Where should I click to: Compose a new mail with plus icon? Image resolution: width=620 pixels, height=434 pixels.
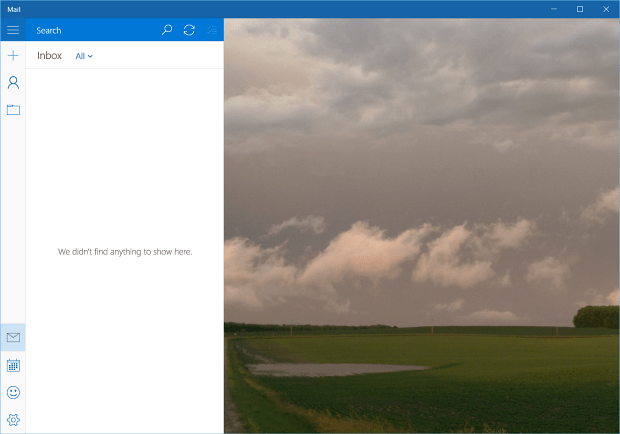[13, 55]
